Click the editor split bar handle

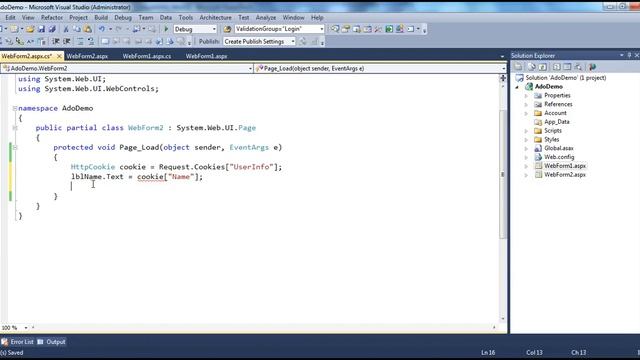coord(503,78)
